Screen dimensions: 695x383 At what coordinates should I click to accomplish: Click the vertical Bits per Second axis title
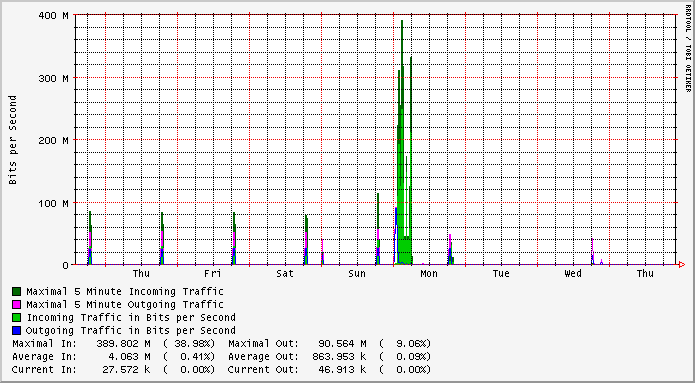(x=12, y=140)
